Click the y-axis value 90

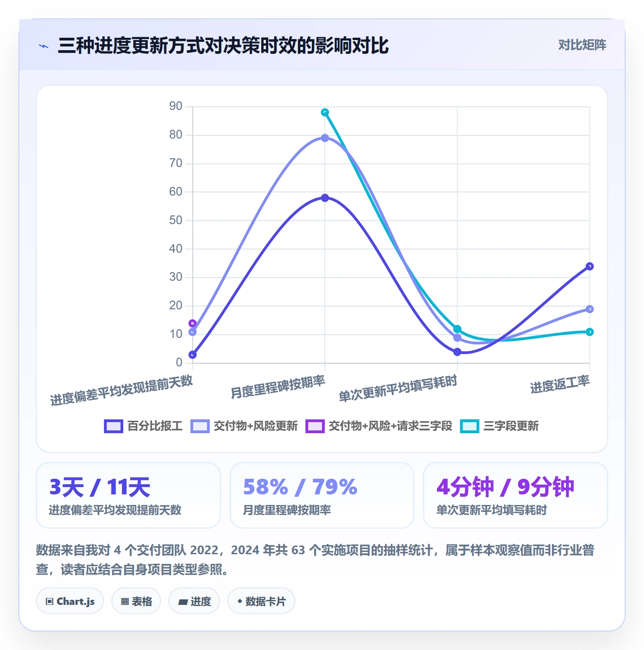[176, 106]
